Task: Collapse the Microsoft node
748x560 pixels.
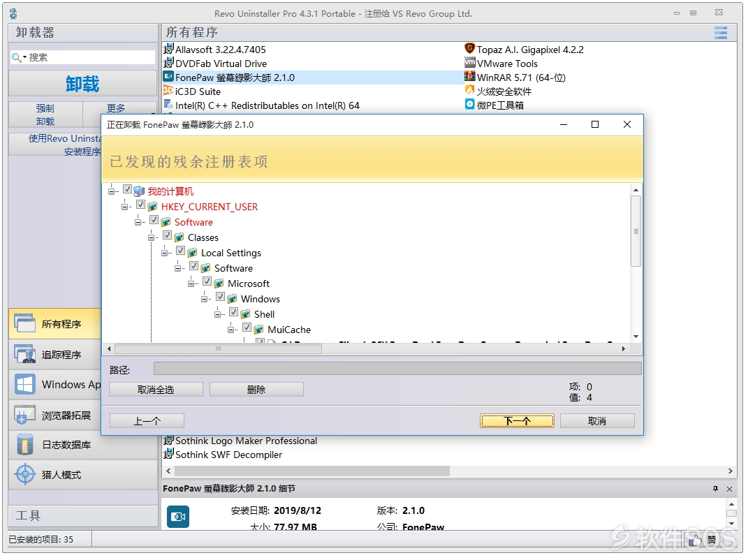Action: (x=191, y=283)
